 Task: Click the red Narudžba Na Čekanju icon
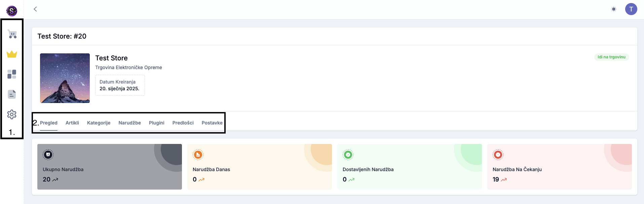coord(498,155)
